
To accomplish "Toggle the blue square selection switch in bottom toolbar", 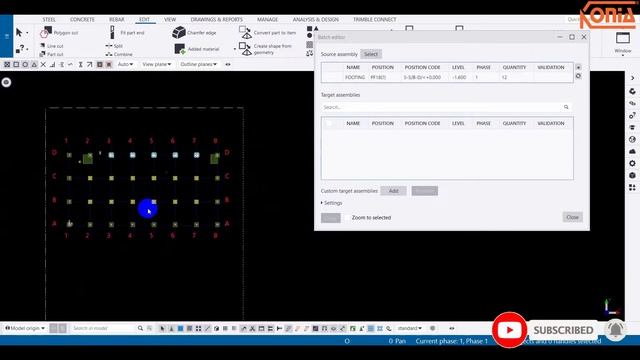I will click(180, 328).
